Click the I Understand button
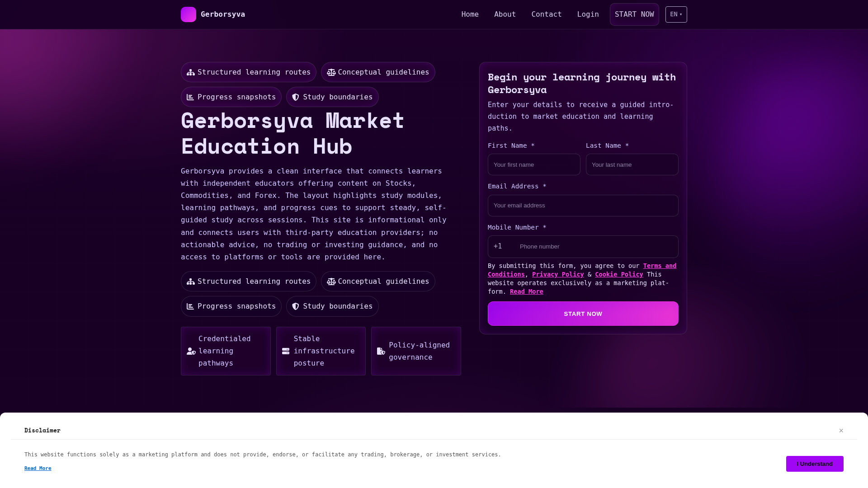Screen dimensions: 868x488 [x=815, y=464]
